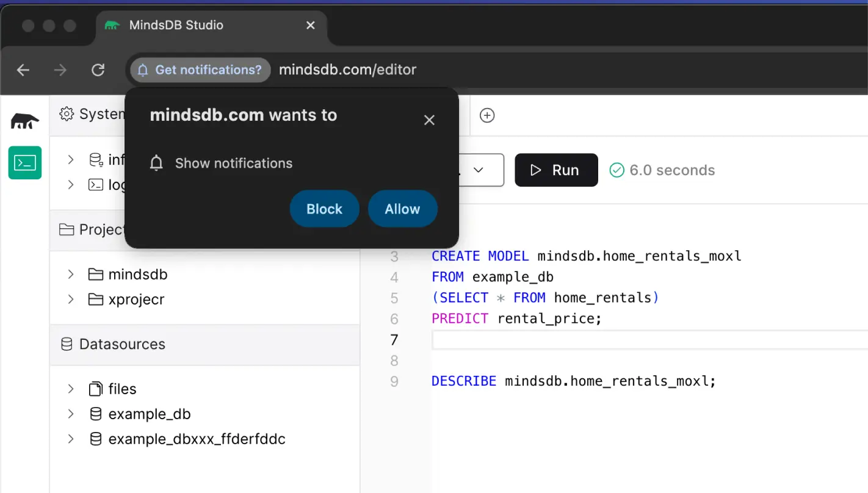Select the mindsdb project label
The width and height of the screenshot is (868, 493).
click(x=138, y=275)
